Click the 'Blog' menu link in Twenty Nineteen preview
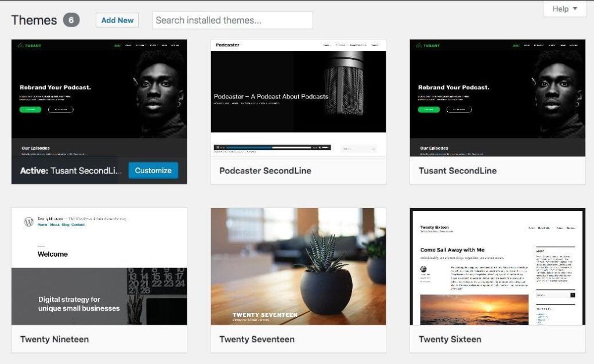 point(65,225)
